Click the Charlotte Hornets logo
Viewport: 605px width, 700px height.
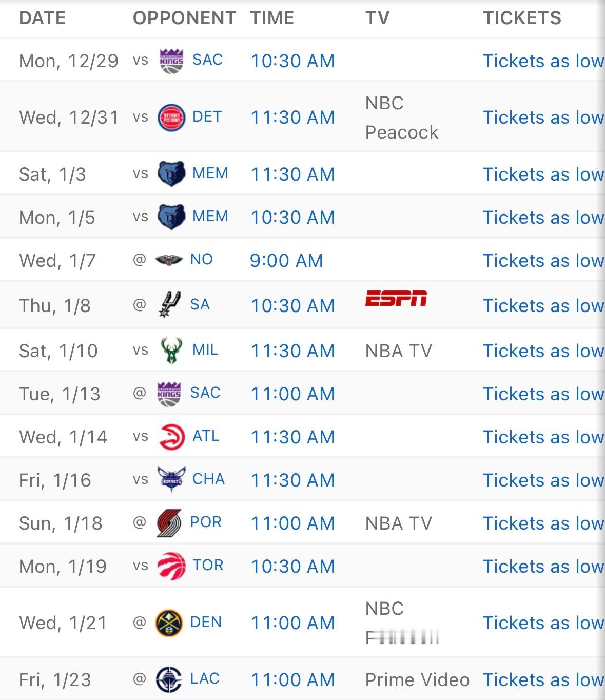[171, 480]
